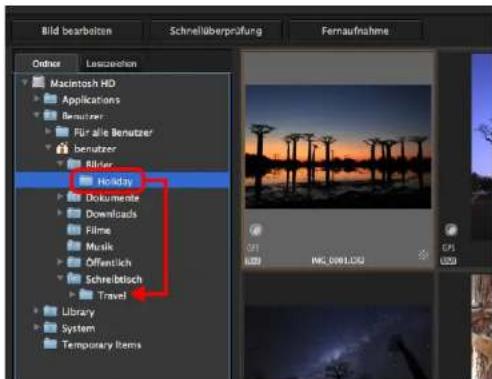Viewport: 492px width, 379px height.
Task: Select the Temporary Items folder label
Action: click(102, 345)
